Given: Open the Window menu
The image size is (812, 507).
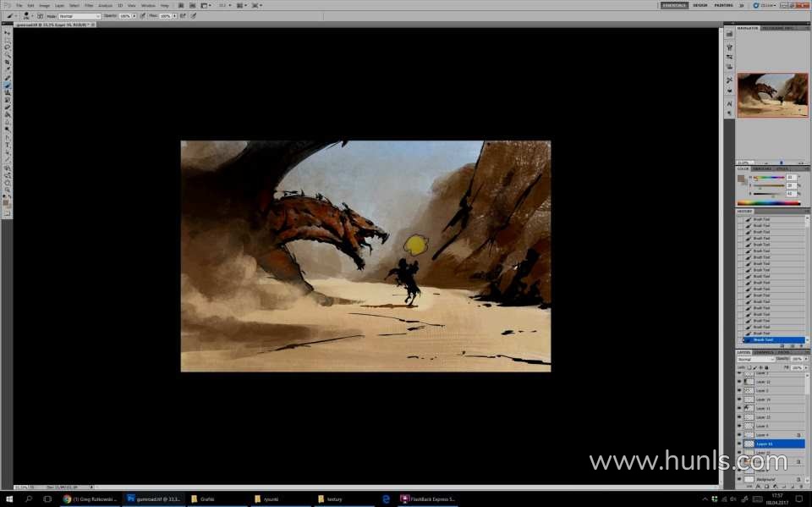Looking at the screenshot, I should [x=148, y=5].
